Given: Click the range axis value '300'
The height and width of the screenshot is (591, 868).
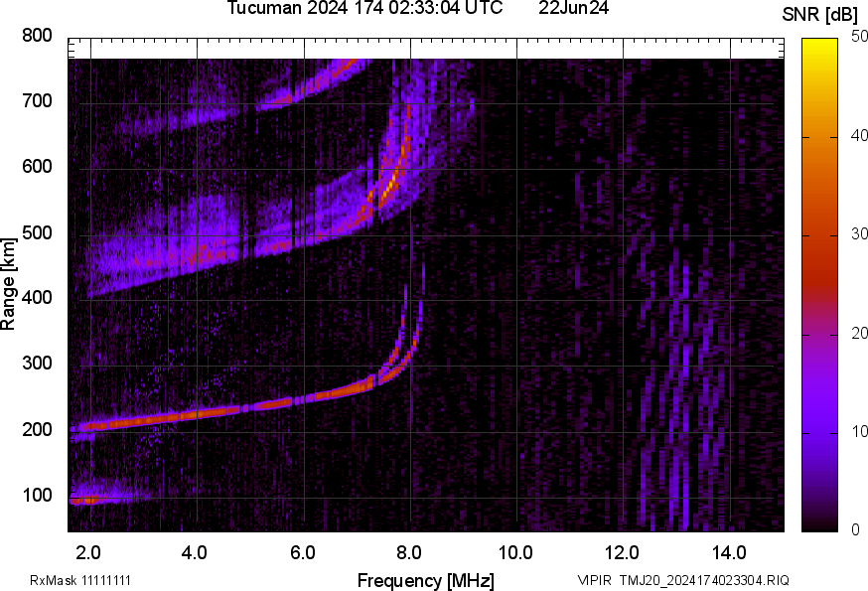Looking at the screenshot, I should 37,364.
